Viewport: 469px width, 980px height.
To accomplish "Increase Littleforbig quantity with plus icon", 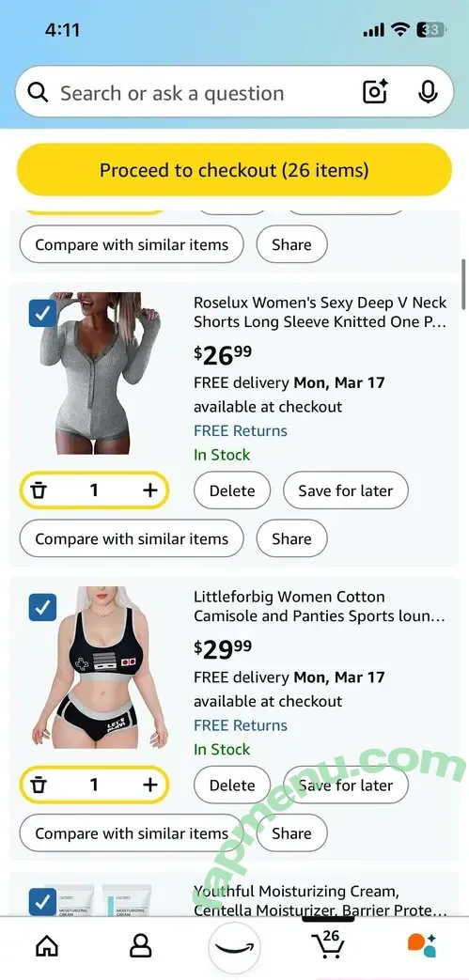I will click(x=149, y=785).
